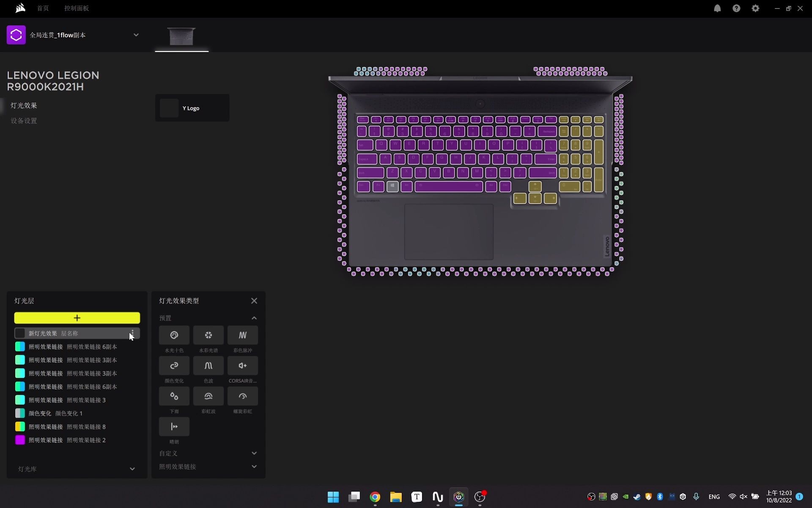Image resolution: width=812 pixels, height=508 pixels.
Task: Select 灯光效果 in the device sidebar
Action: 24,105
